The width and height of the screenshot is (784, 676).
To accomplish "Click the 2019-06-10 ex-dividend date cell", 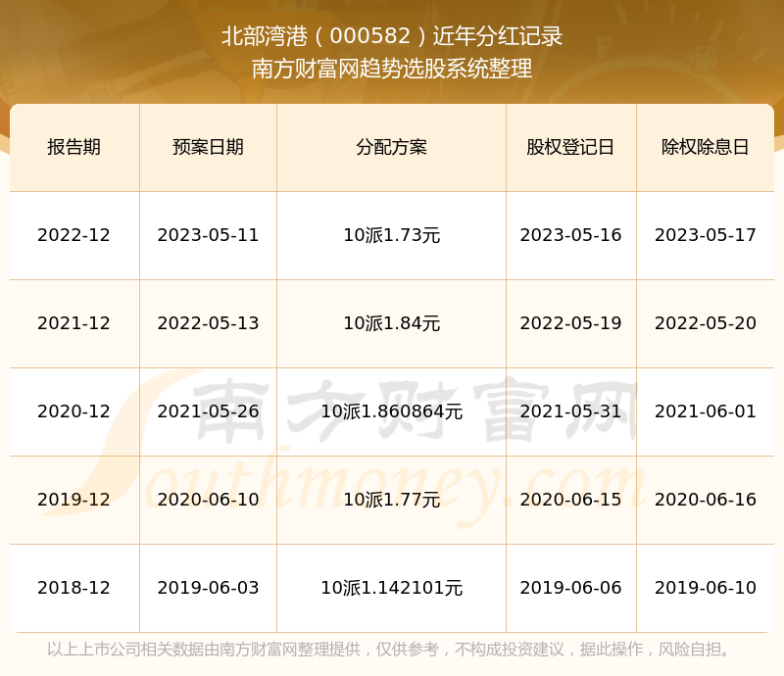I will tap(705, 588).
